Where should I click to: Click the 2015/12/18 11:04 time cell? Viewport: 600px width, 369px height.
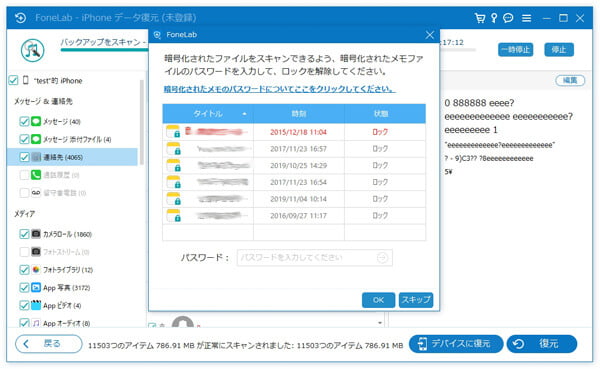tap(298, 132)
